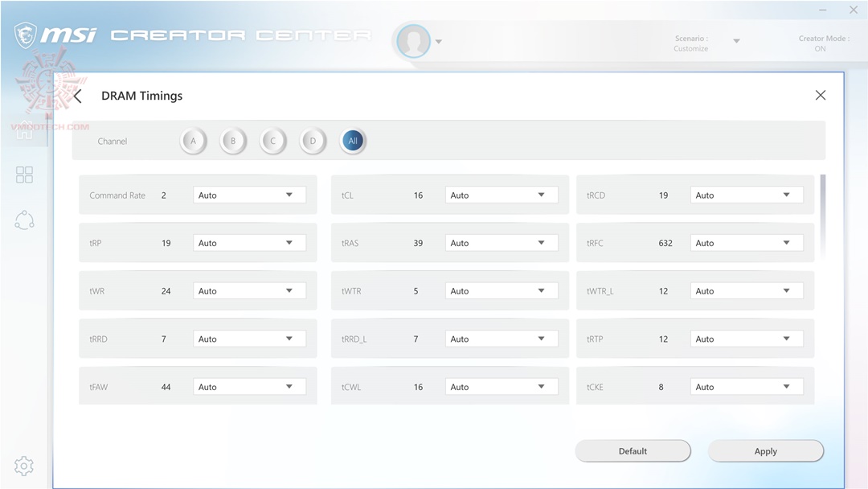Open the tCWL Auto dropdown
The height and width of the screenshot is (489, 868).
click(502, 387)
